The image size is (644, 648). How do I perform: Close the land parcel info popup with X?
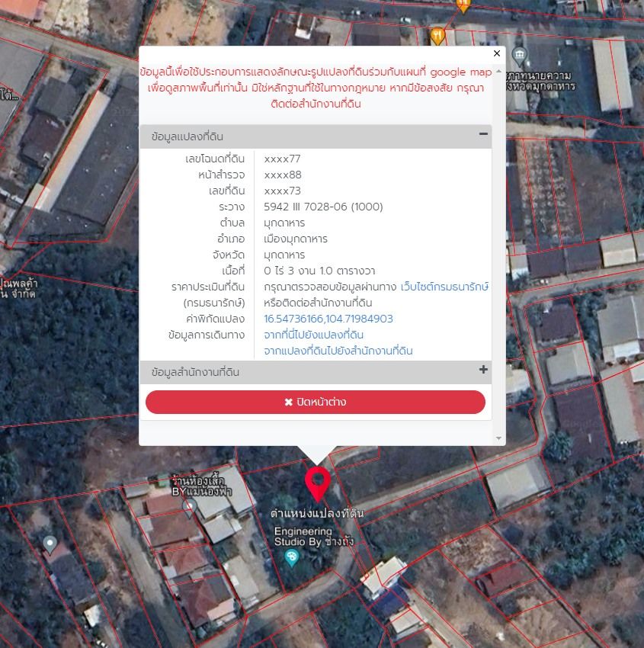tap(497, 53)
